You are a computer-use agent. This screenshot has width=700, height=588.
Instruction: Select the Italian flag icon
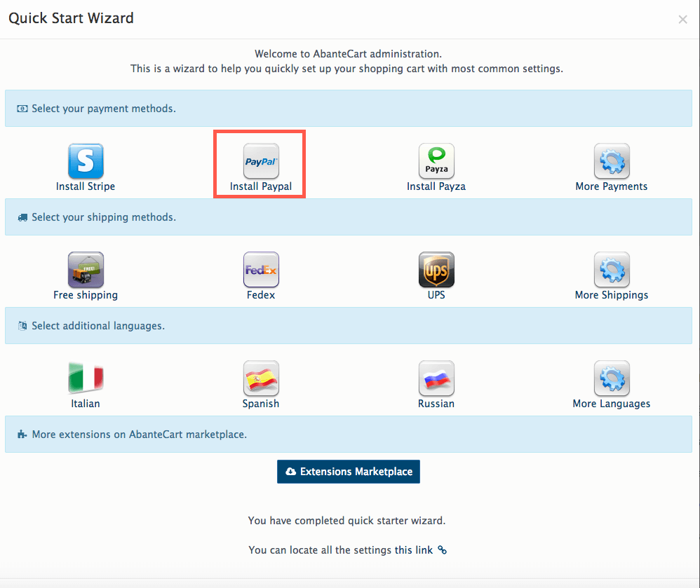86,378
